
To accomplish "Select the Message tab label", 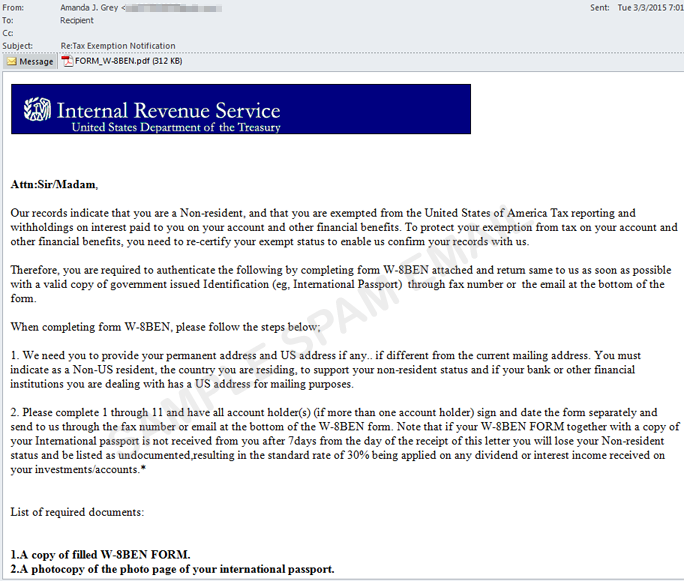I will click(37, 61).
